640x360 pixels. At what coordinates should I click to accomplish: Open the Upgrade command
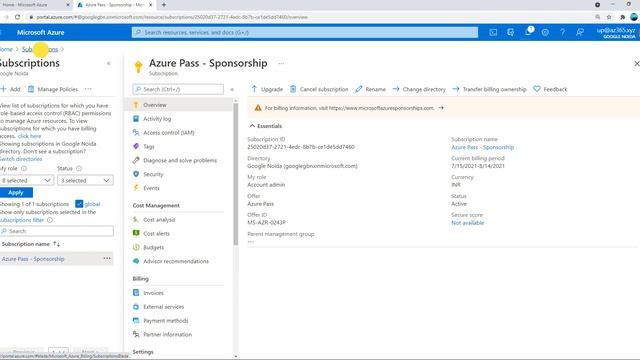coord(267,89)
